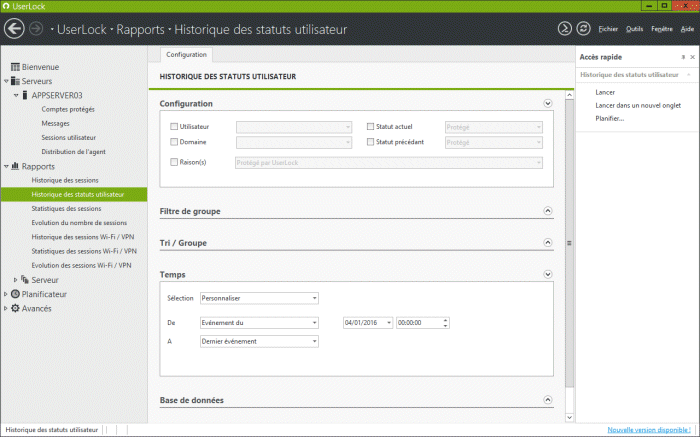Open the Nouvelle version disponible link

(649, 430)
